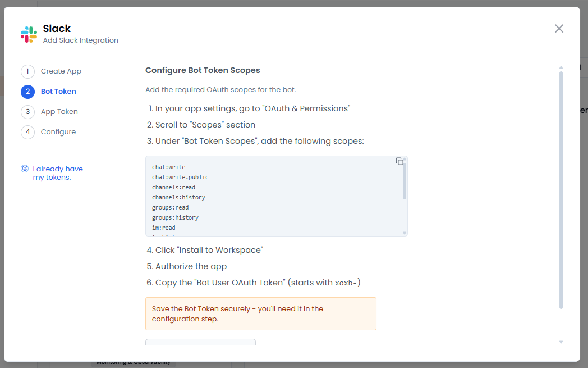Jump to the App Token step
This screenshot has width=588, height=368.
pos(59,112)
